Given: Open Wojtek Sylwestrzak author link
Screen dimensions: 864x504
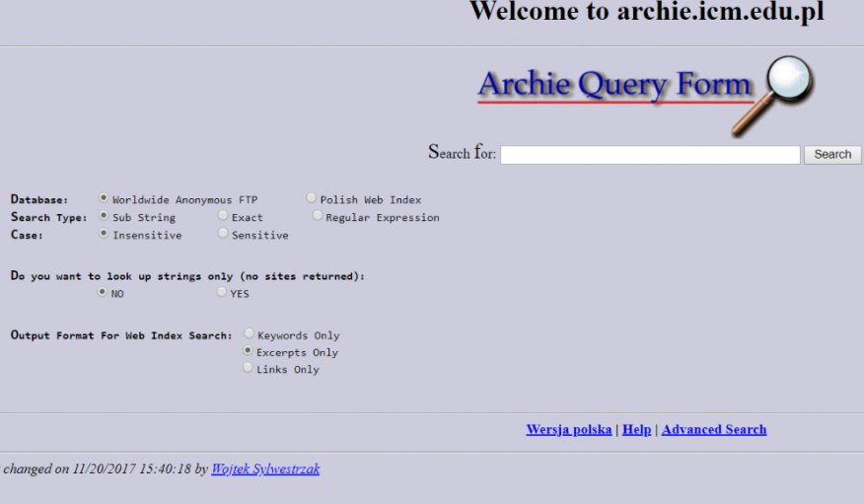Looking at the screenshot, I should point(264,469).
